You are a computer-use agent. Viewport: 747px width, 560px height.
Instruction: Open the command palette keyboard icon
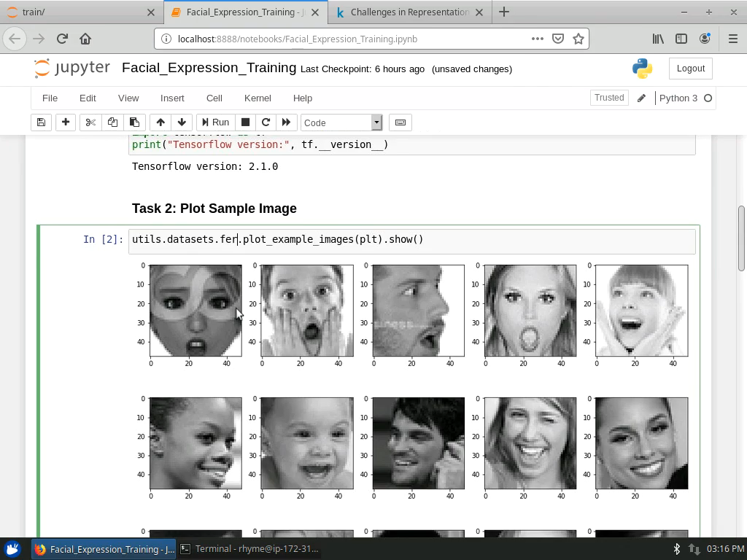400,122
